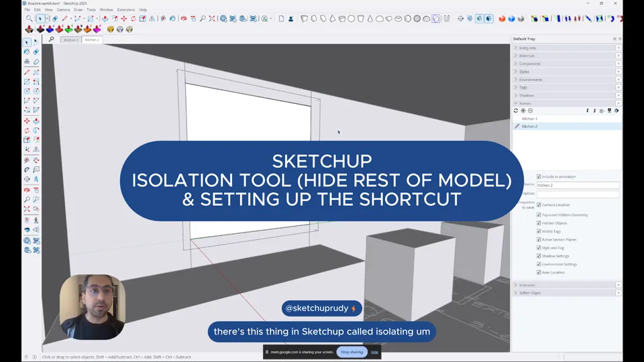Uncheck the Camera Location property

coord(539,204)
